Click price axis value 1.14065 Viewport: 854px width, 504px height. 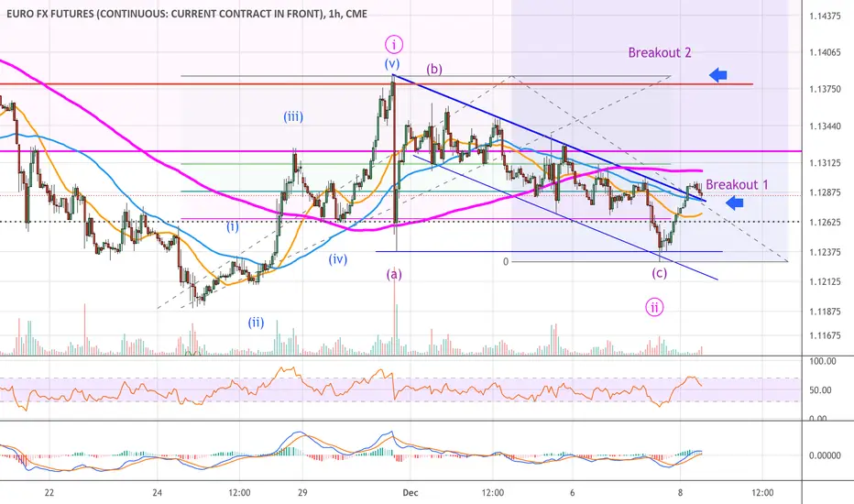[x=825, y=53]
